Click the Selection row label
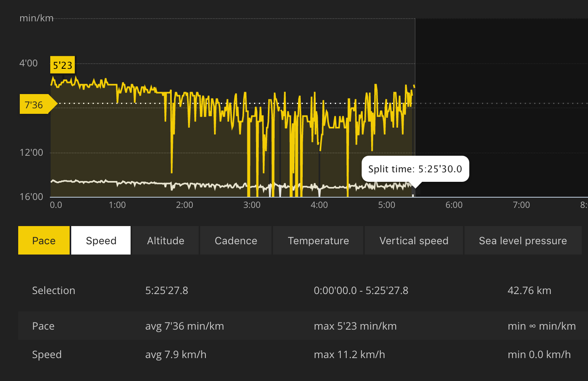Image resolution: width=588 pixels, height=381 pixels. click(x=53, y=290)
